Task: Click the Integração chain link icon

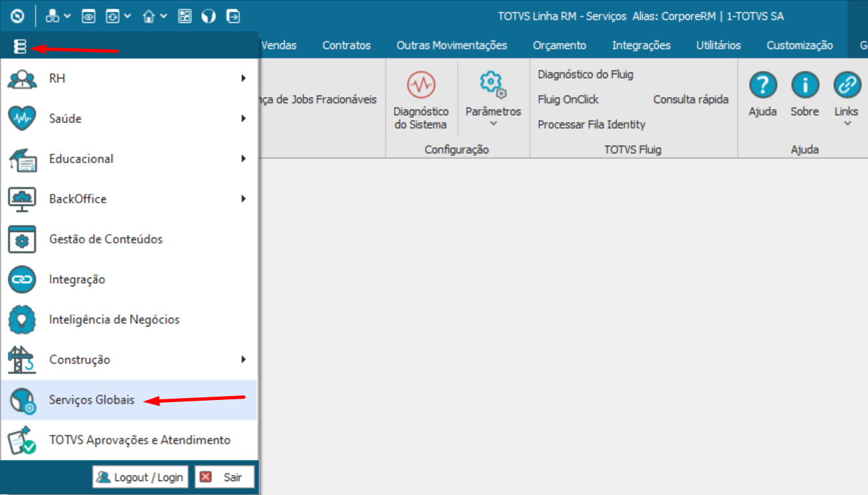Action: [22, 280]
